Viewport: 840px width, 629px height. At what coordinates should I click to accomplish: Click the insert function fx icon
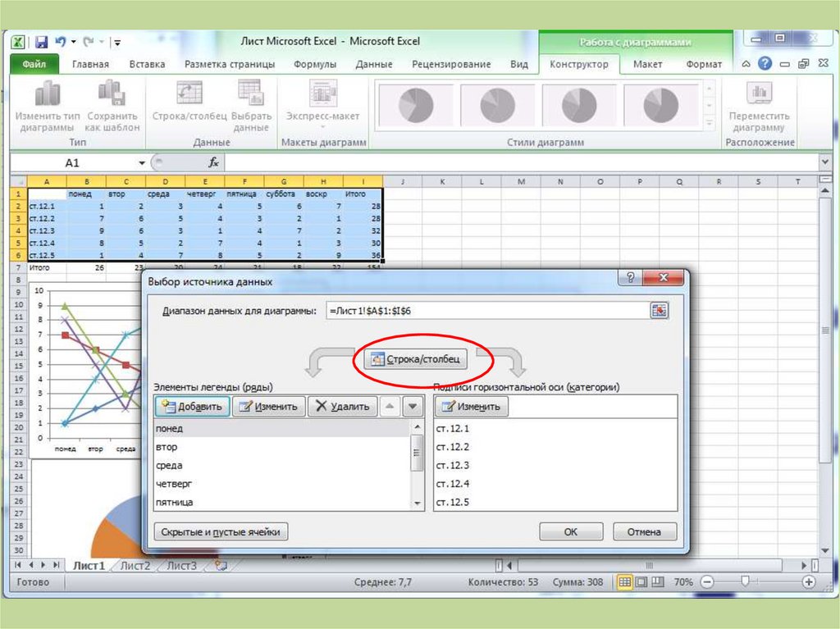tap(213, 162)
